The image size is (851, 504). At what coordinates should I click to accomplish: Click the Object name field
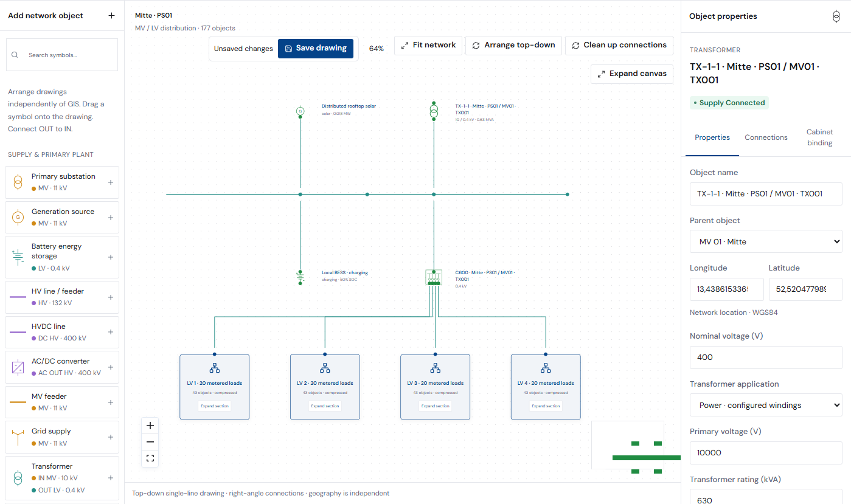tap(766, 193)
